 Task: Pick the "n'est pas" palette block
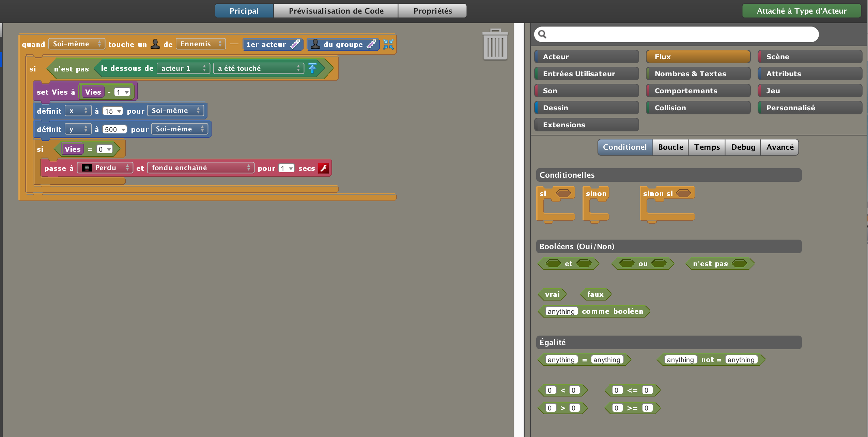720,263
